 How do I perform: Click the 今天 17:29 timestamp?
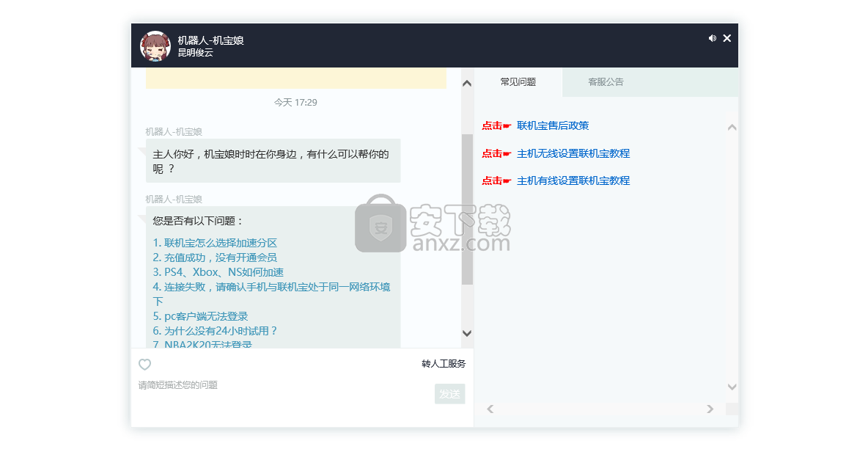[295, 103]
